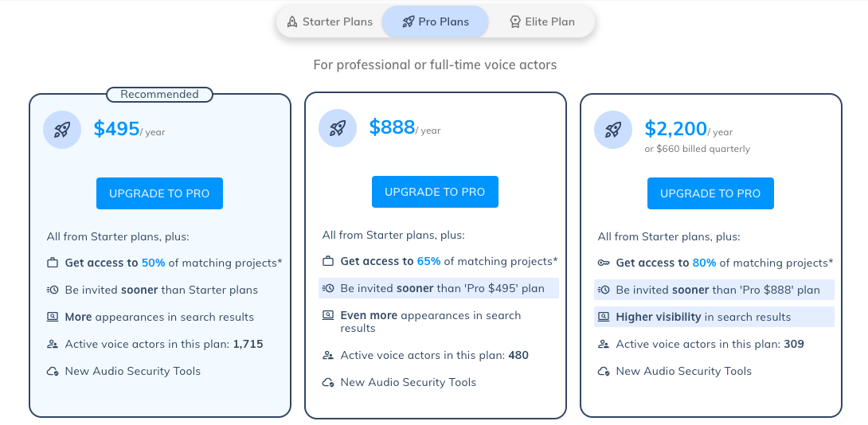
Task: Select the Pro Plans tab
Action: pyautogui.click(x=435, y=21)
